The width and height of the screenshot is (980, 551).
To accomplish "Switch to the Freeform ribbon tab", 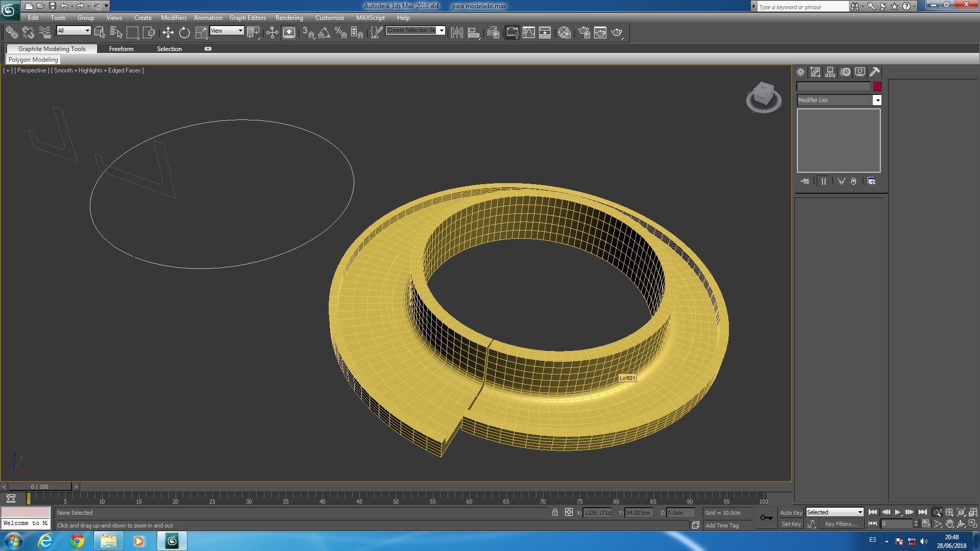I will pos(121,49).
